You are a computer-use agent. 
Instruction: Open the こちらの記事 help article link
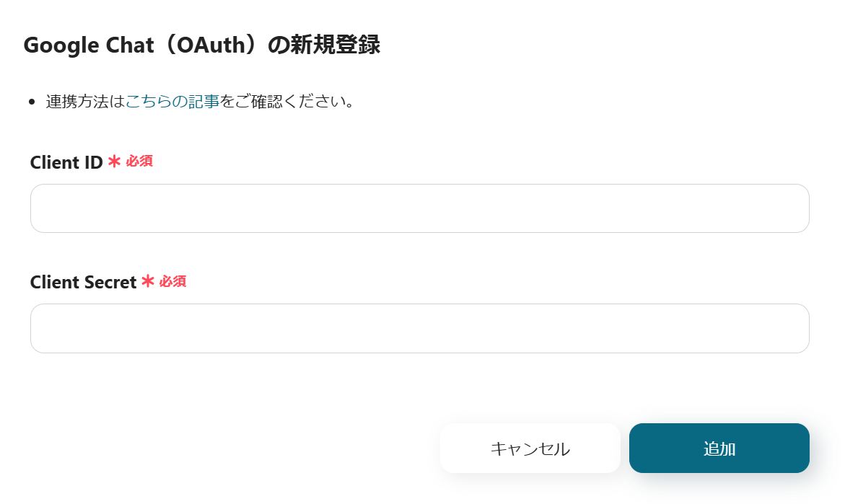172,102
